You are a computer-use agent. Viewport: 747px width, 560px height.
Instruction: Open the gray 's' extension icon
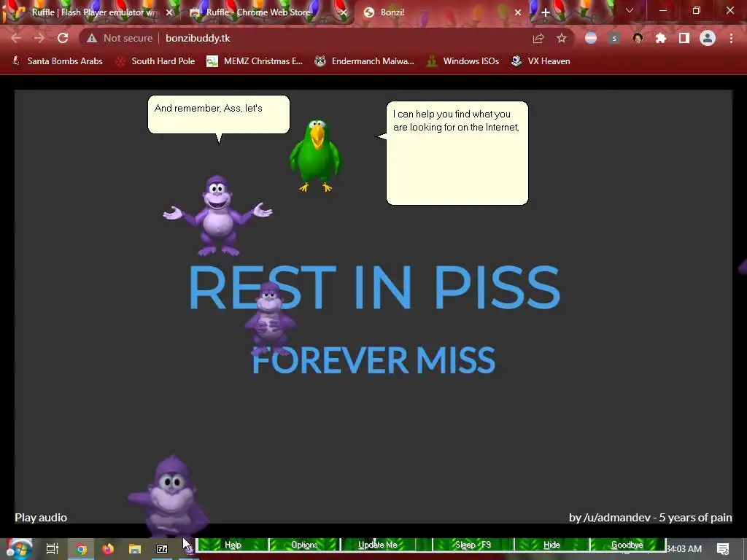click(x=614, y=38)
